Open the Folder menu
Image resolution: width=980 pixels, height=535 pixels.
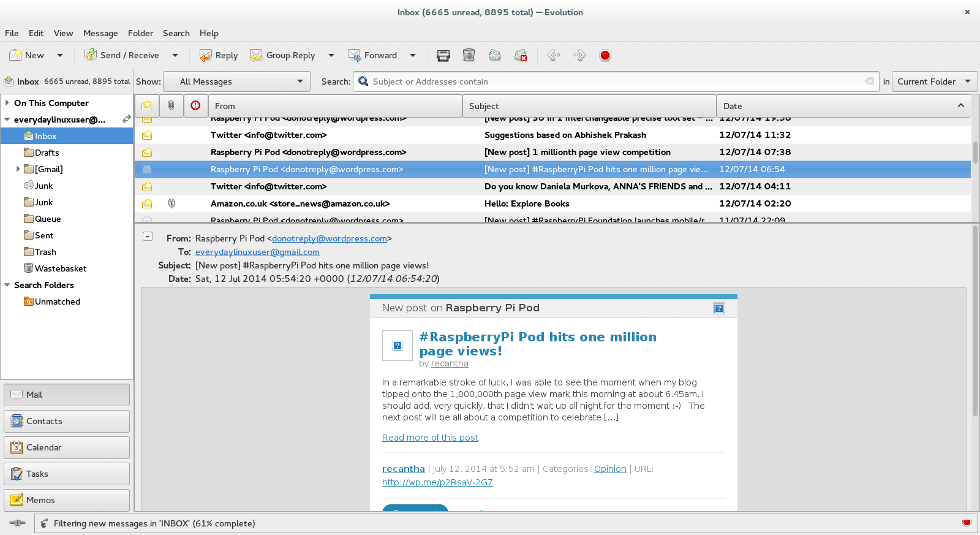click(140, 33)
